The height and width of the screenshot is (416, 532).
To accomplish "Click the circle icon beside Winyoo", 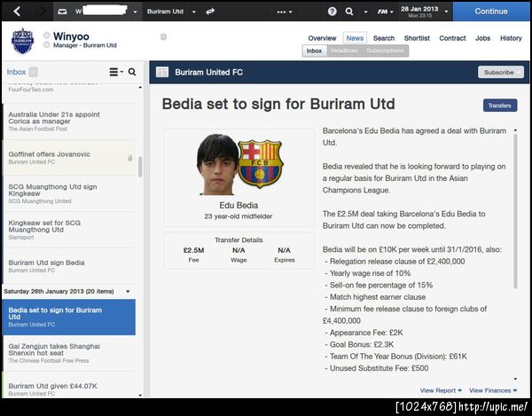I will [x=47, y=35].
